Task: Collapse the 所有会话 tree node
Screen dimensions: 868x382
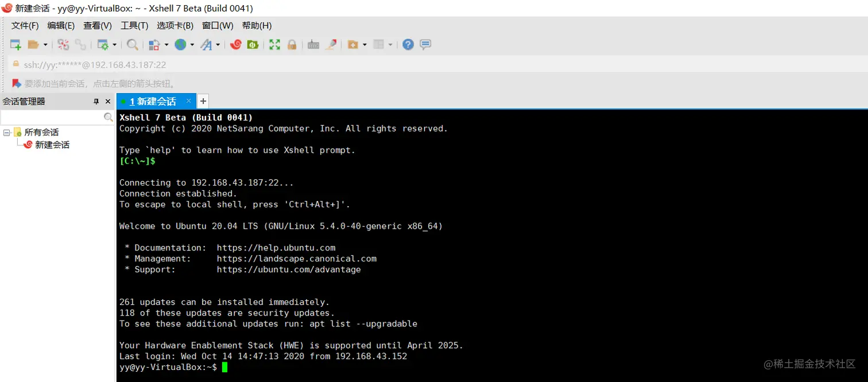Action: [x=6, y=133]
